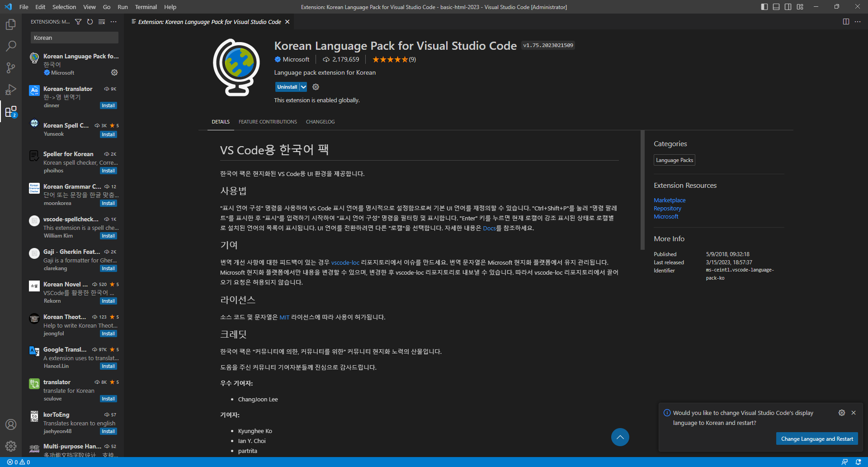The image size is (868, 467).
Task: Toggle primary side bar layout icon
Action: point(764,7)
